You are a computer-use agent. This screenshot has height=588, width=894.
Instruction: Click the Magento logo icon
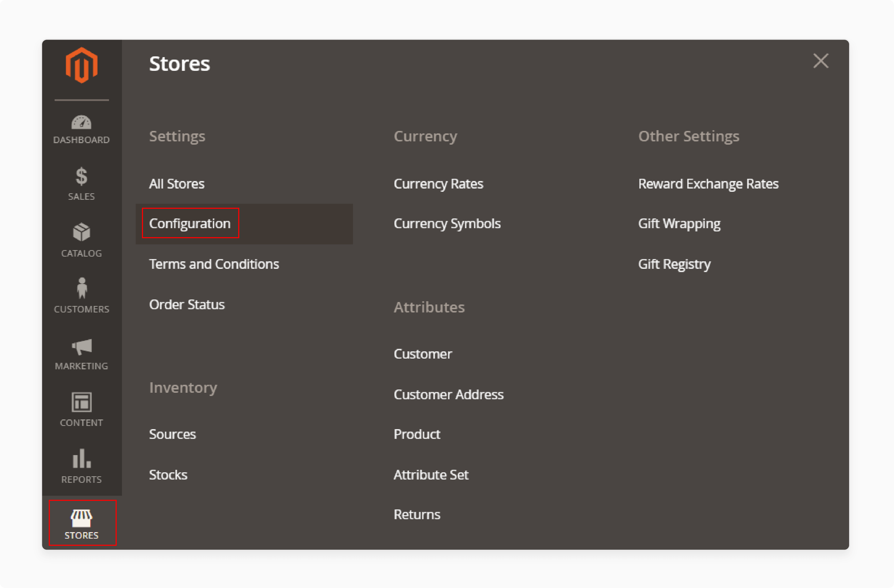(82, 65)
